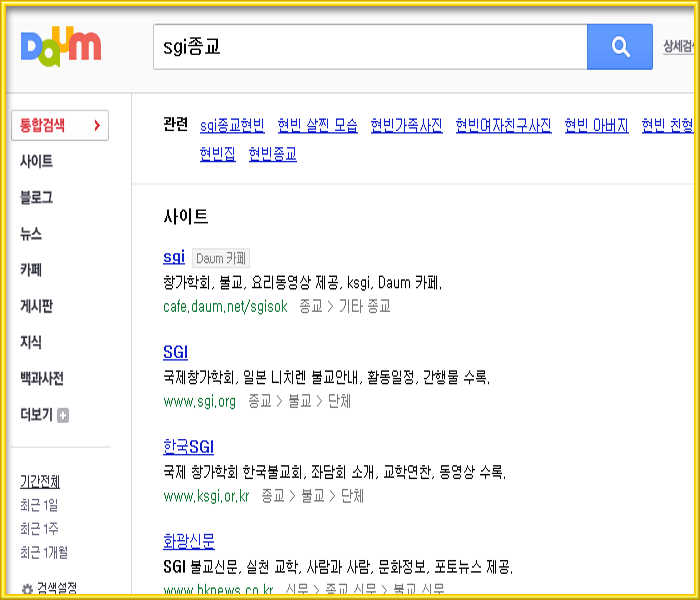Click the 통합검색 red arrow chevron
The height and width of the screenshot is (600, 700).
pos(97,125)
